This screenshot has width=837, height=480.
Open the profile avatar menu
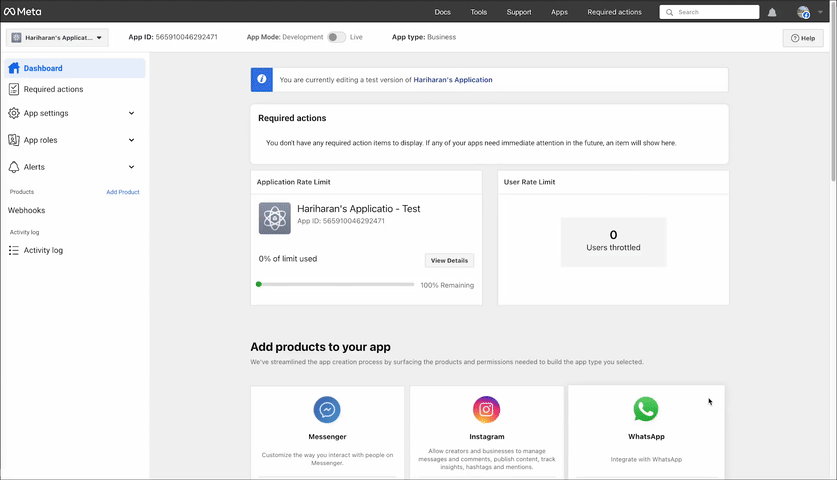click(803, 12)
